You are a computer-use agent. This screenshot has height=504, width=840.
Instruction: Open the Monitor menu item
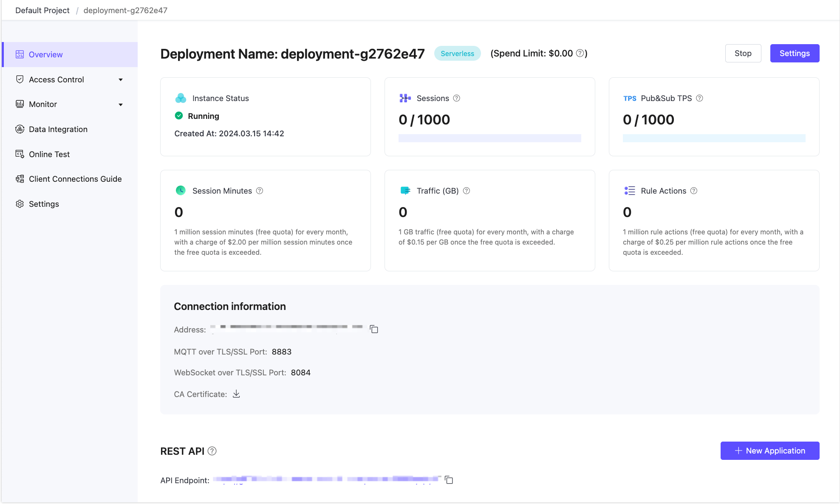pos(70,104)
